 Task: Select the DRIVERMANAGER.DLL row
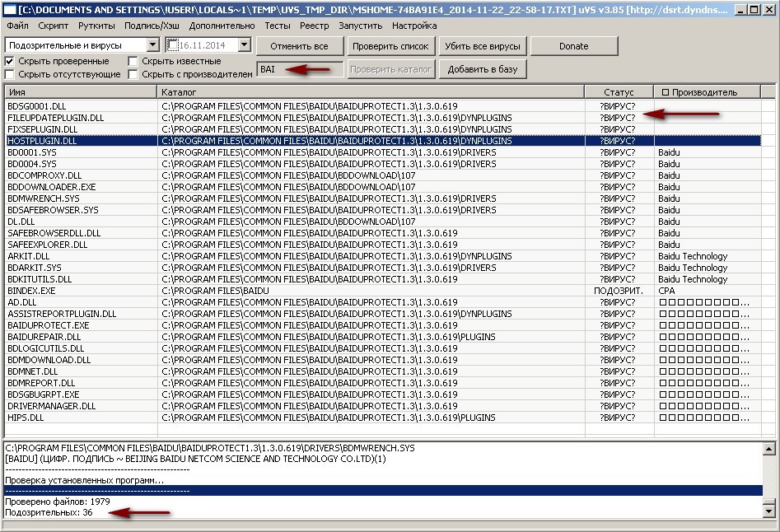pos(382,406)
